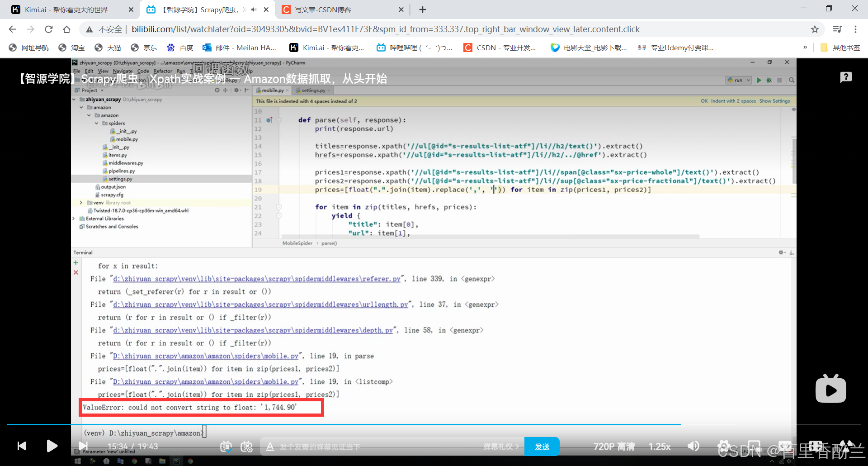
Task: Seek on the video progress bar
Action: [434, 424]
